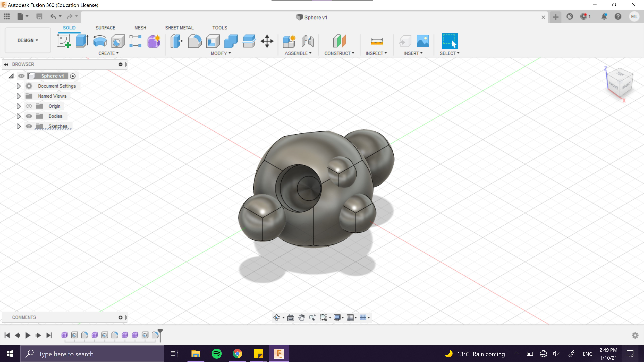
Task: Toggle visibility of Sphere v1 component
Action: [21, 76]
